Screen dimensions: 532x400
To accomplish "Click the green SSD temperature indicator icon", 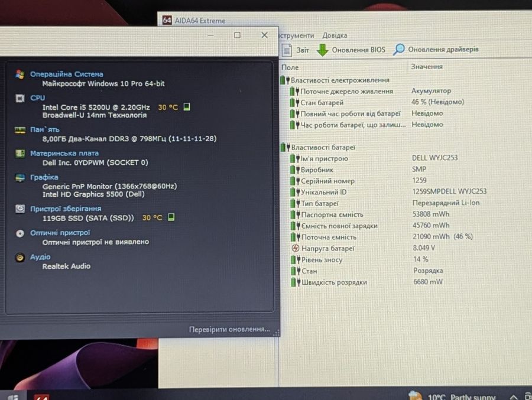I will pos(171,217).
